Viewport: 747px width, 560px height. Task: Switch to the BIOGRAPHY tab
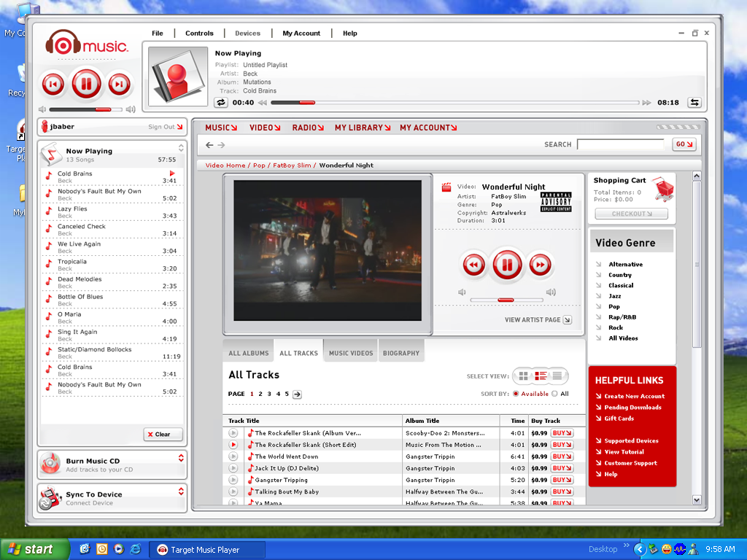click(401, 354)
